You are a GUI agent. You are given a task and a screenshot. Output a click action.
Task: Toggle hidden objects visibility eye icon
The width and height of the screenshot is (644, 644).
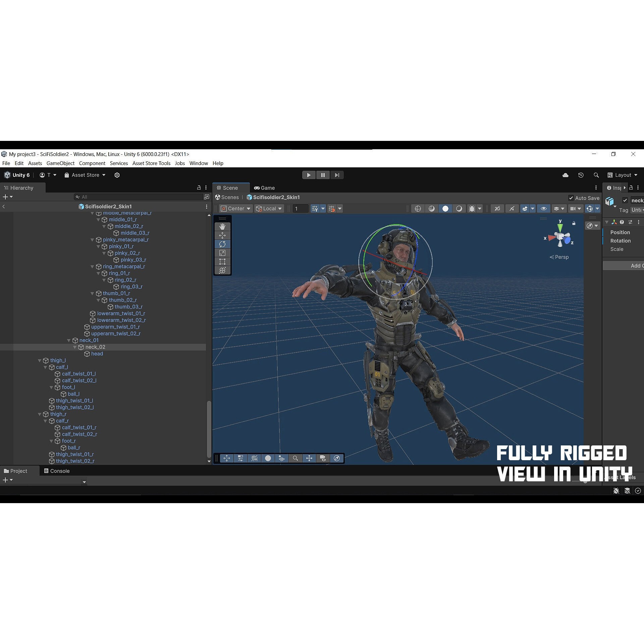pyautogui.click(x=544, y=209)
